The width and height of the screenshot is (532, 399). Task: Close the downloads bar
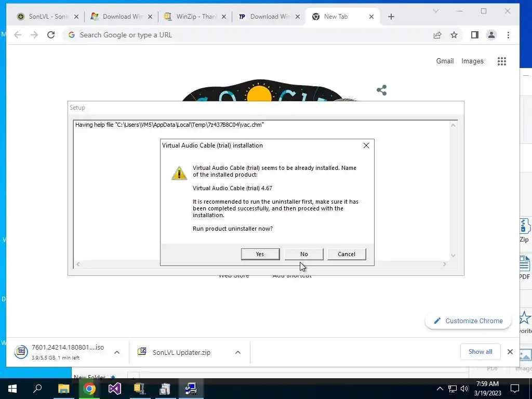pyautogui.click(x=510, y=352)
